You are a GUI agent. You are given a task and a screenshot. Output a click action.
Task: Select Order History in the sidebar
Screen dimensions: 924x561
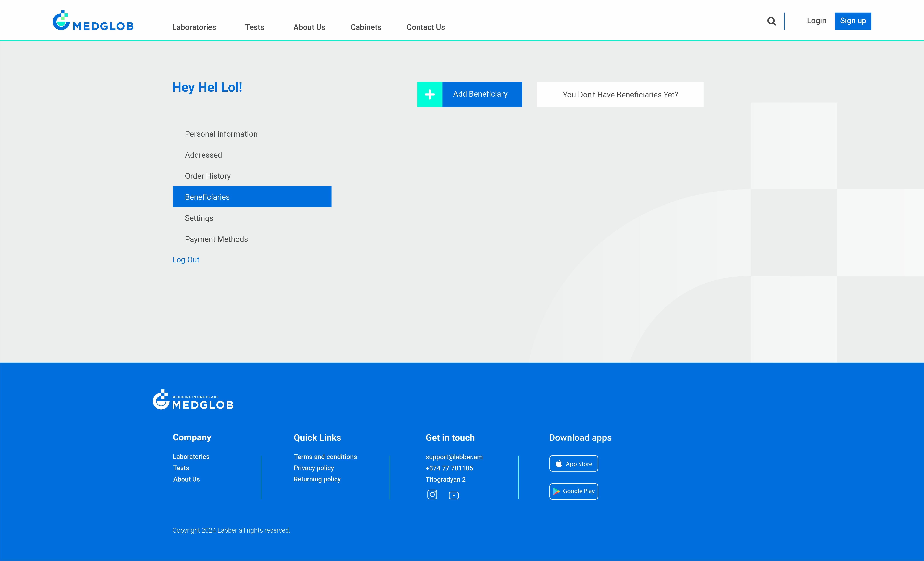pyautogui.click(x=207, y=176)
